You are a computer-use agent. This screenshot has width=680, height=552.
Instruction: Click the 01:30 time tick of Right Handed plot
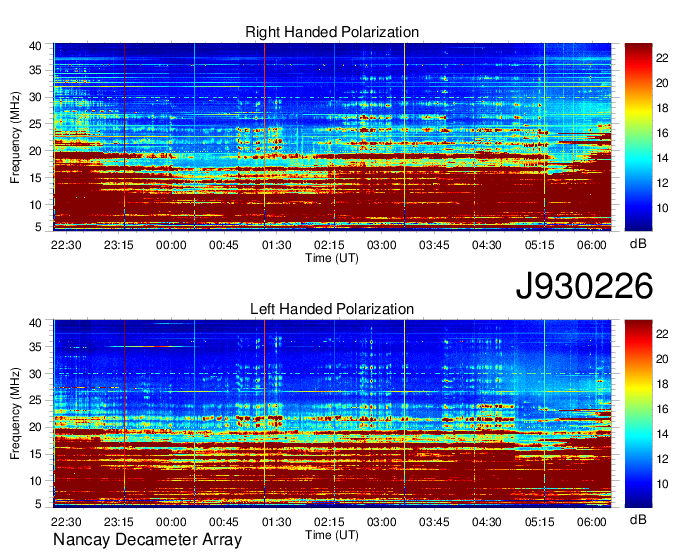click(277, 245)
